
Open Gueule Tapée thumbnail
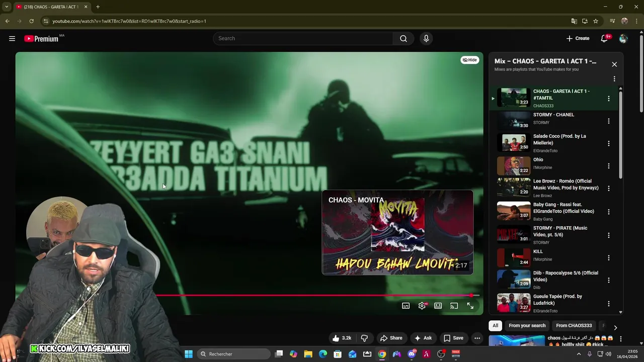coord(514,303)
